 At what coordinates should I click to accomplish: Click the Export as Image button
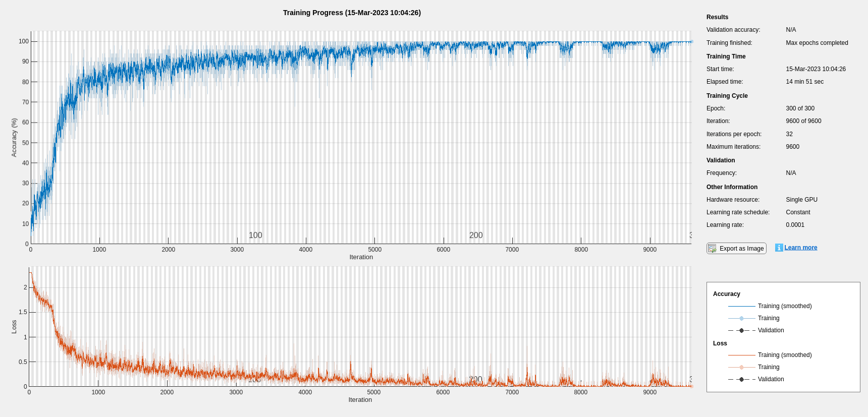736,248
